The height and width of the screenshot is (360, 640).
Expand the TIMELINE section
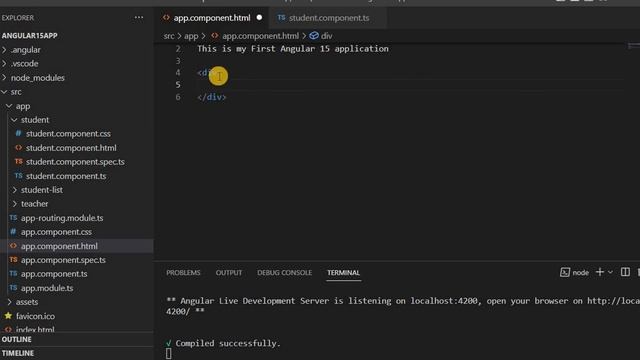pyautogui.click(x=18, y=353)
